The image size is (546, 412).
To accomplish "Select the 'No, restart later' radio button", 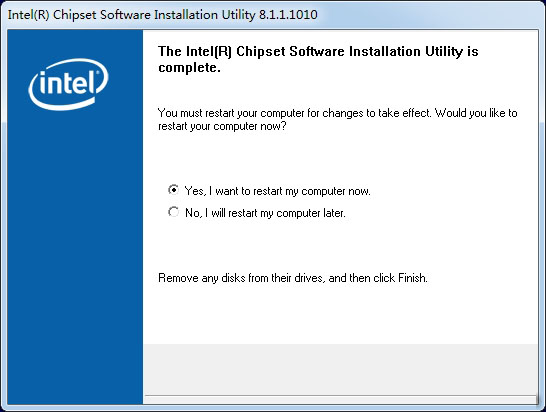I will coord(173,212).
